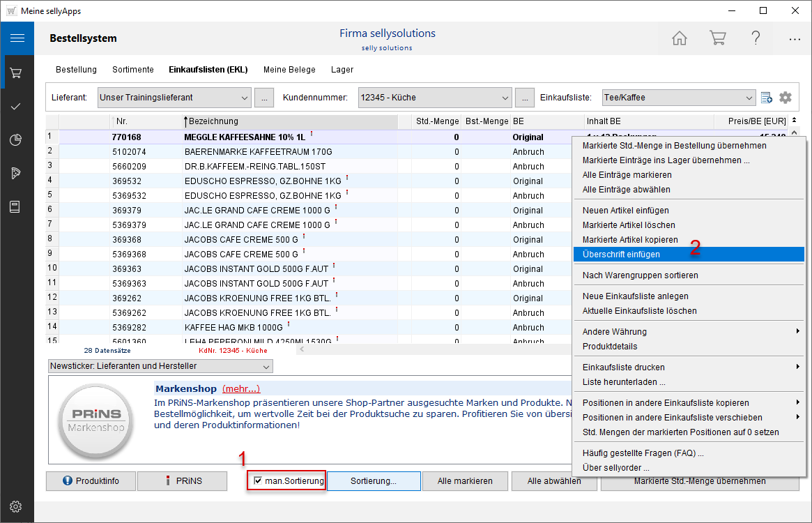Image resolution: width=812 pixels, height=523 pixels.
Task: Toggle the man.Sortierung checkbox
Action: pyautogui.click(x=259, y=480)
